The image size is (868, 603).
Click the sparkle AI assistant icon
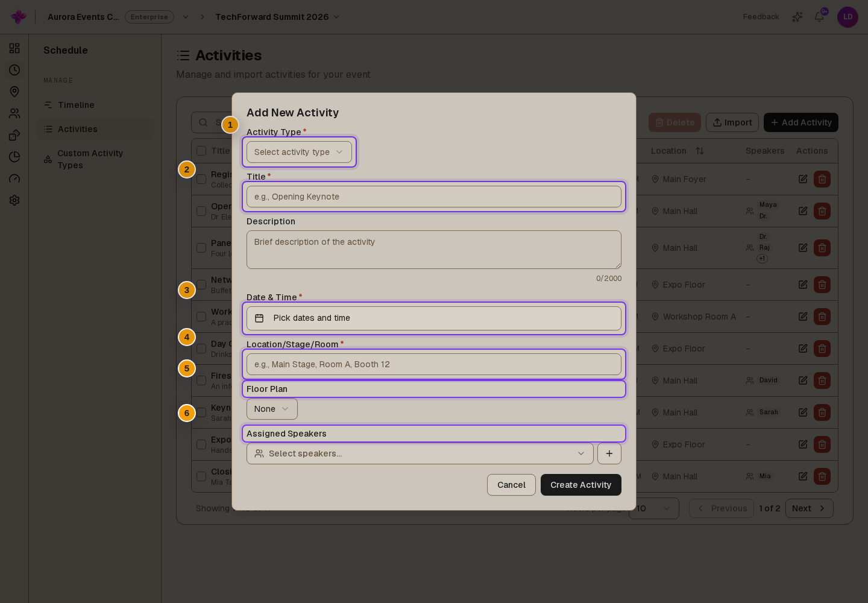(x=797, y=17)
